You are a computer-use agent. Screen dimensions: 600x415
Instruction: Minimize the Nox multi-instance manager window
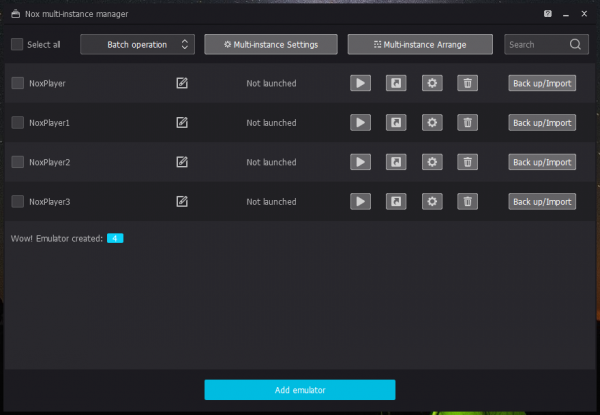tap(566, 15)
